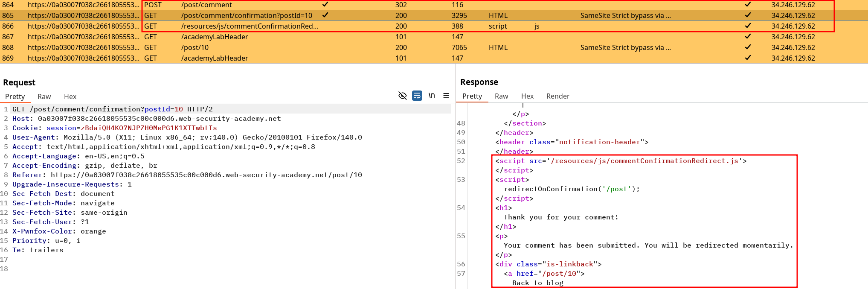Image resolution: width=868 pixels, height=289 pixels.
Task: Click the TLS checkmark on row 868
Action: [x=748, y=47]
